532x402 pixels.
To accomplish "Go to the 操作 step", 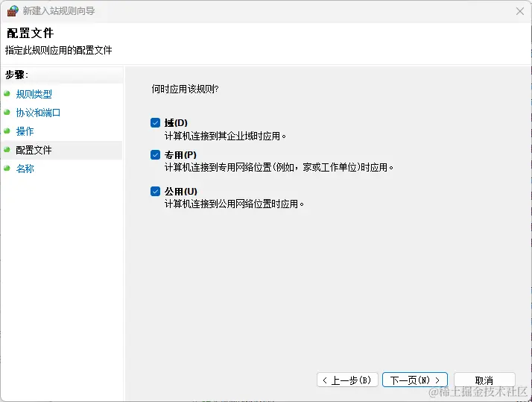I will pos(25,131).
